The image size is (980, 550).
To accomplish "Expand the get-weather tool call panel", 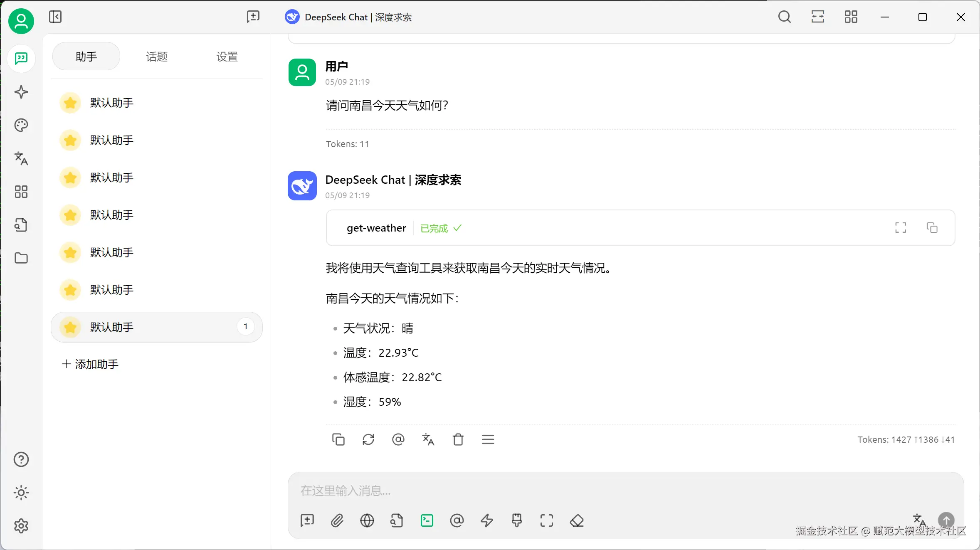I will pyautogui.click(x=376, y=228).
